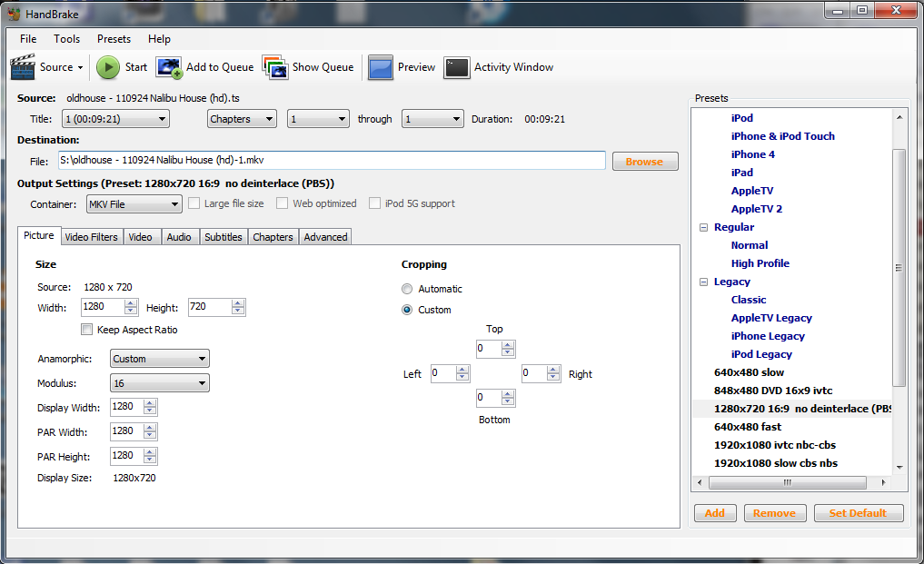The image size is (924, 564).
Task: Open the Activity Window terminal icon
Action: coord(457,67)
